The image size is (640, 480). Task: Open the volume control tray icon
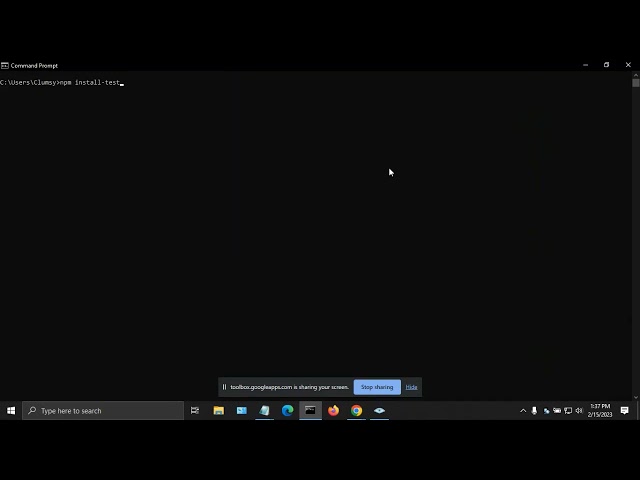(579, 411)
